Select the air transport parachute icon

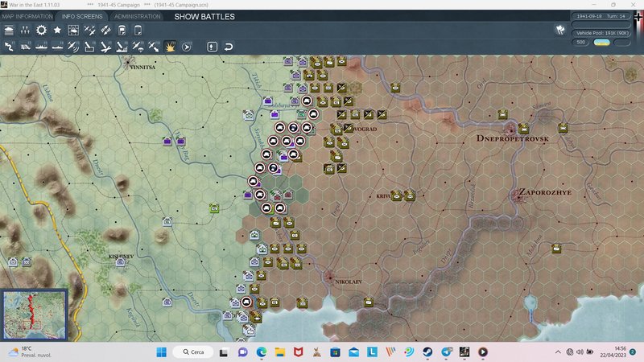click(x=138, y=47)
